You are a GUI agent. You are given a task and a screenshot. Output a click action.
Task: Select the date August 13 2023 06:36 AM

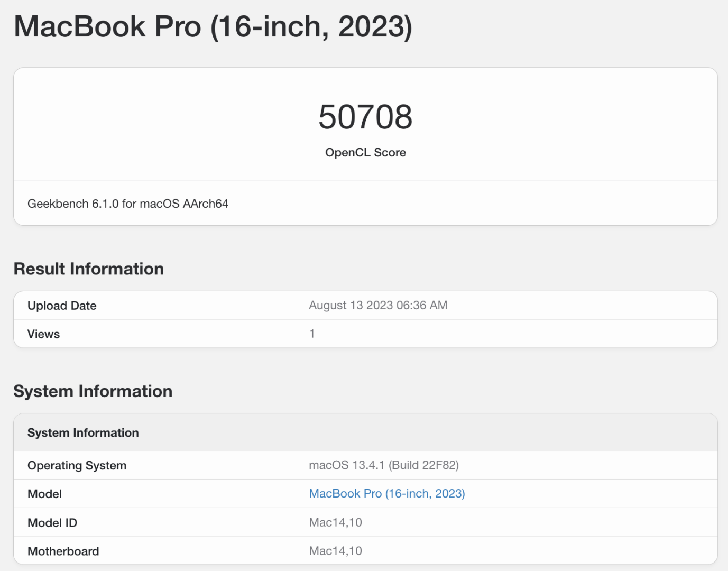[378, 305]
